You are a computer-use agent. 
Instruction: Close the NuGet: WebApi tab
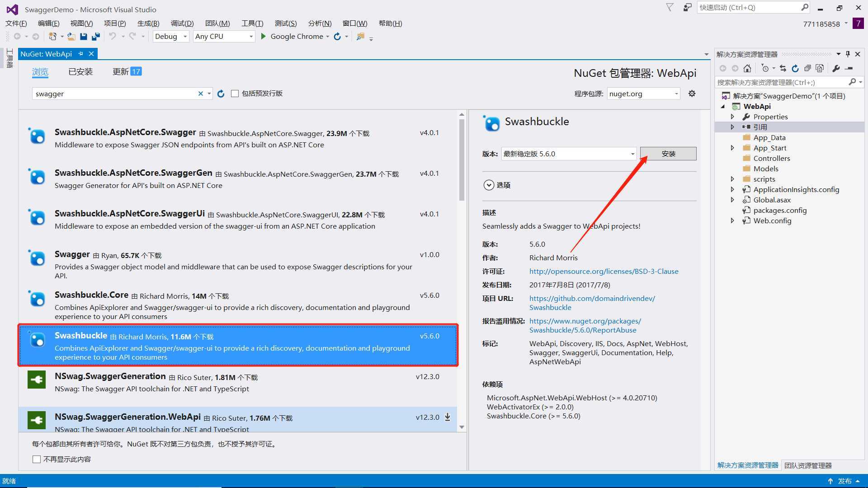click(x=91, y=54)
